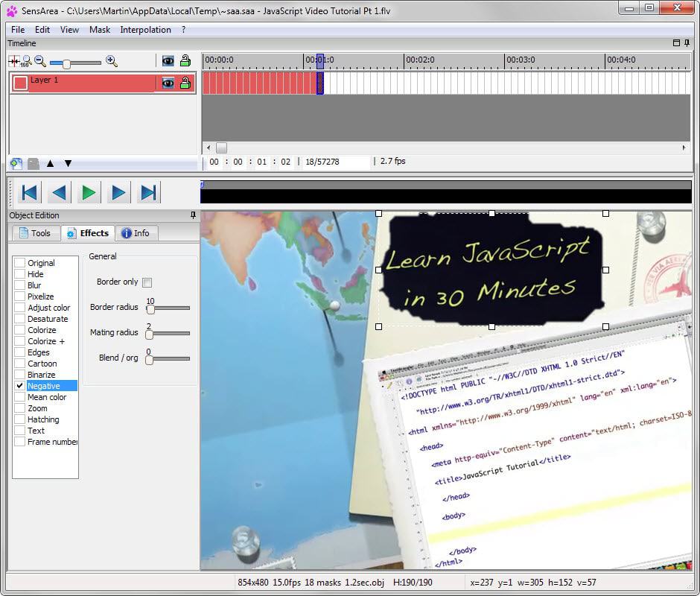Jump to the first frame
This screenshot has width=700, height=596.
coord(29,193)
